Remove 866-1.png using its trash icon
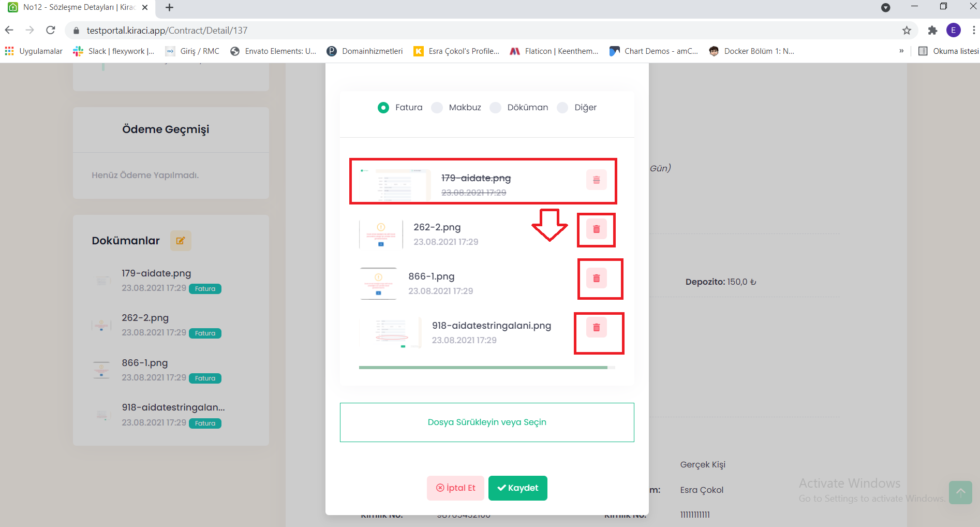This screenshot has width=980, height=527. point(596,279)
